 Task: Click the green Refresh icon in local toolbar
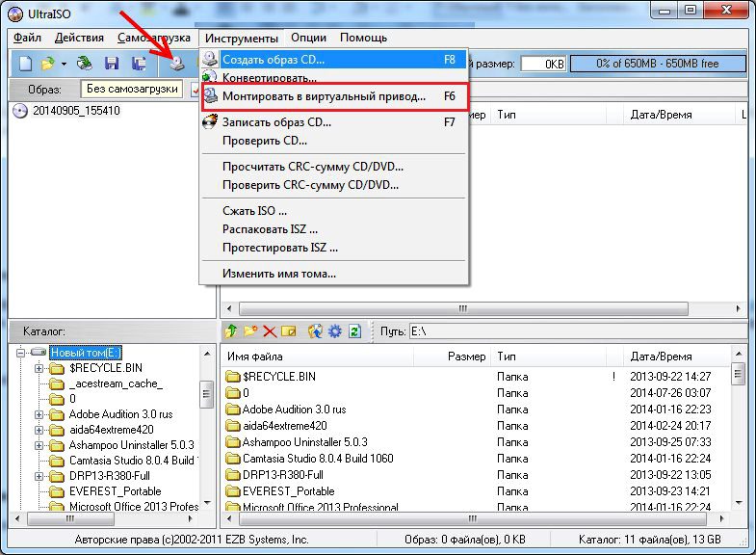[354, 331]
